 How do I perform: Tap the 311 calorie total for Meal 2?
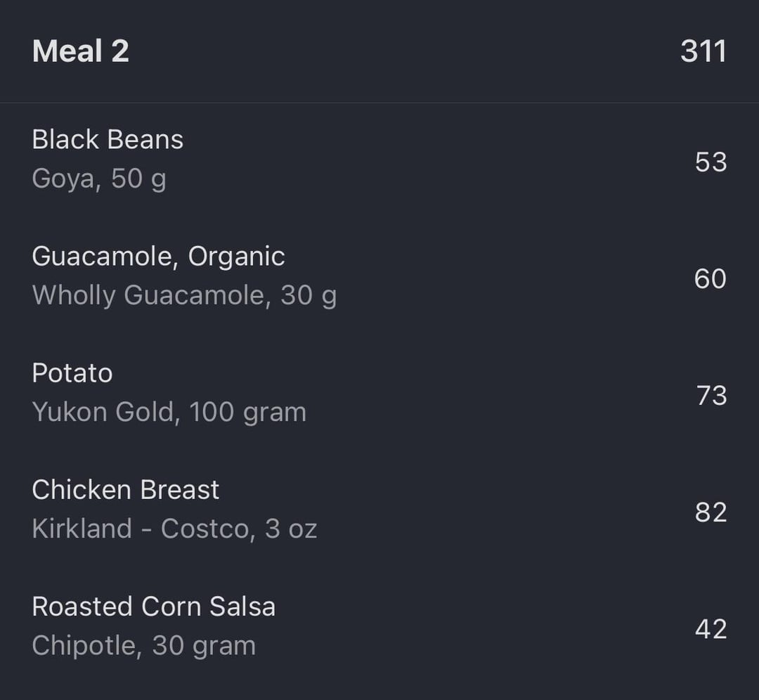point(703,51)
